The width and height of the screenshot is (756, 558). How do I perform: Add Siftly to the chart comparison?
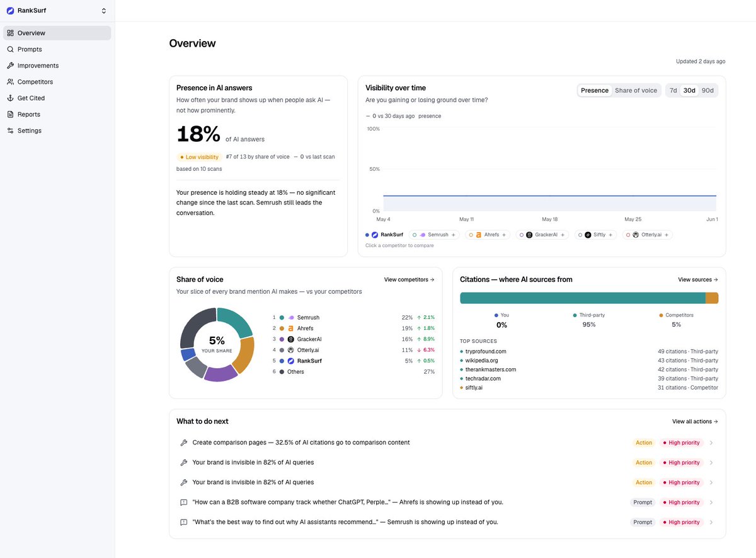tap(595, 235)
